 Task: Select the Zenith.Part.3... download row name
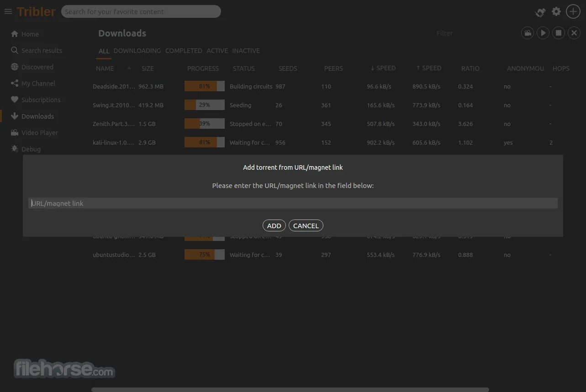[114, 124]
